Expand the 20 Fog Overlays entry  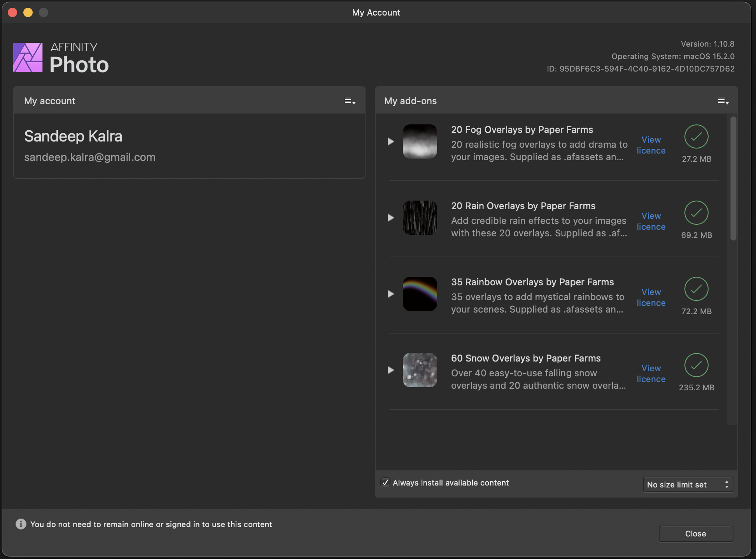click(x=391, y=141)
